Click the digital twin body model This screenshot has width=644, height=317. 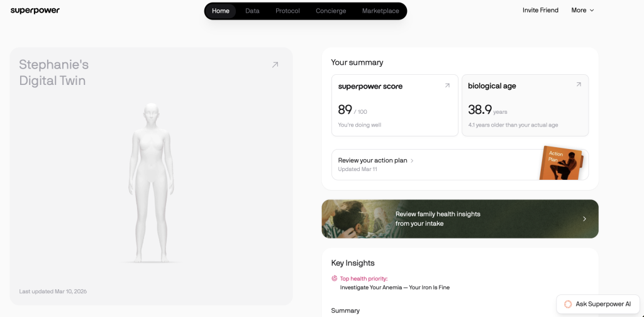pyautogui.click(x=151, y=183)
